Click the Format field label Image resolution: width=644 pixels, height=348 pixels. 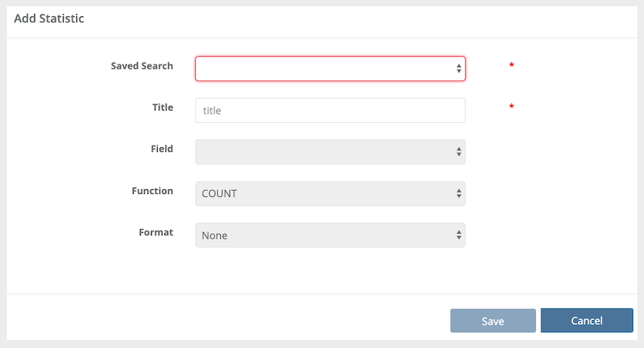pos(156,232)
